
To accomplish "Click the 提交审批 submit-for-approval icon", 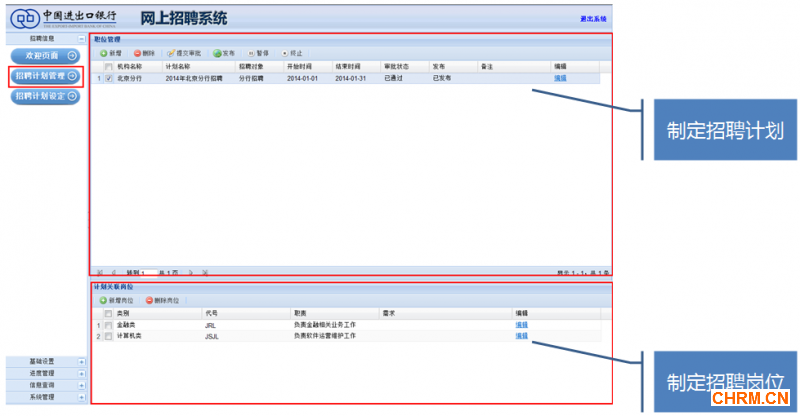I will 172,52.
